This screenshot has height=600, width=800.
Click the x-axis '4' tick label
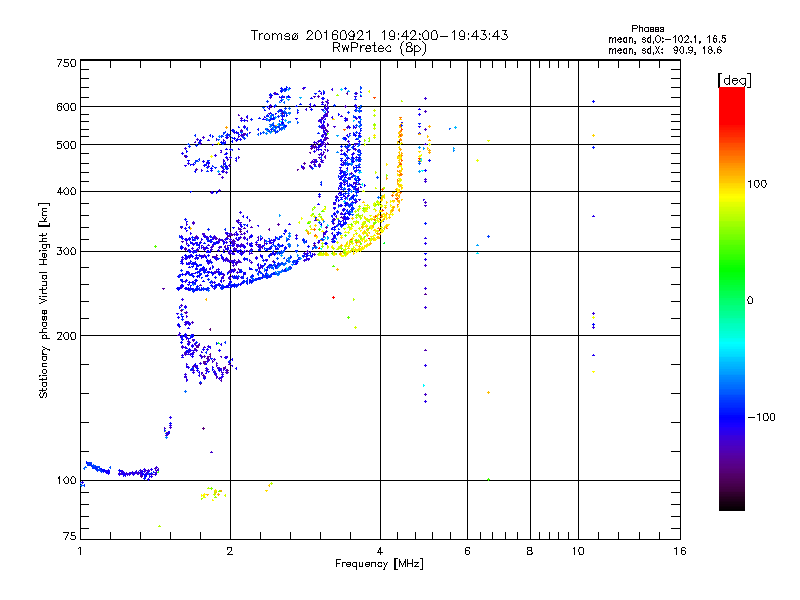point(380,551)
